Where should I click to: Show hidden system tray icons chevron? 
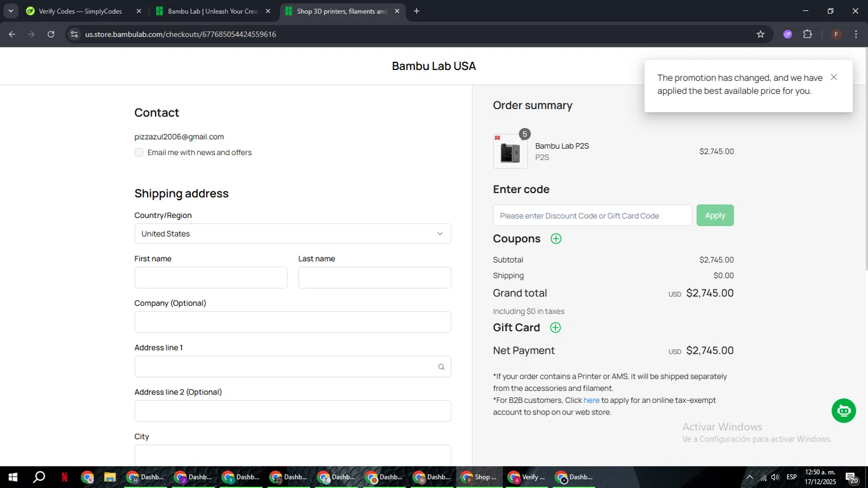pyautogui.click(x=749, y=477)
